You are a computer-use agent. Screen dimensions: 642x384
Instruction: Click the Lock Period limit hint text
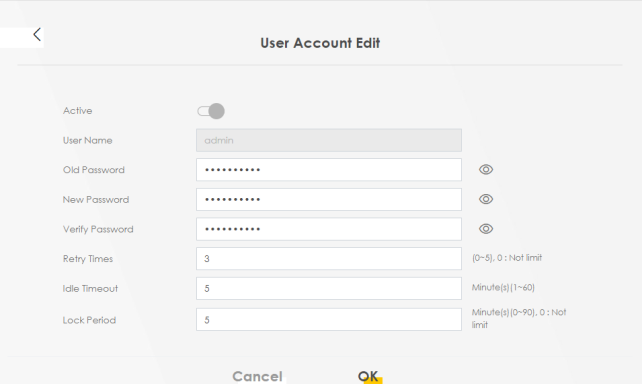pos(519,318)
